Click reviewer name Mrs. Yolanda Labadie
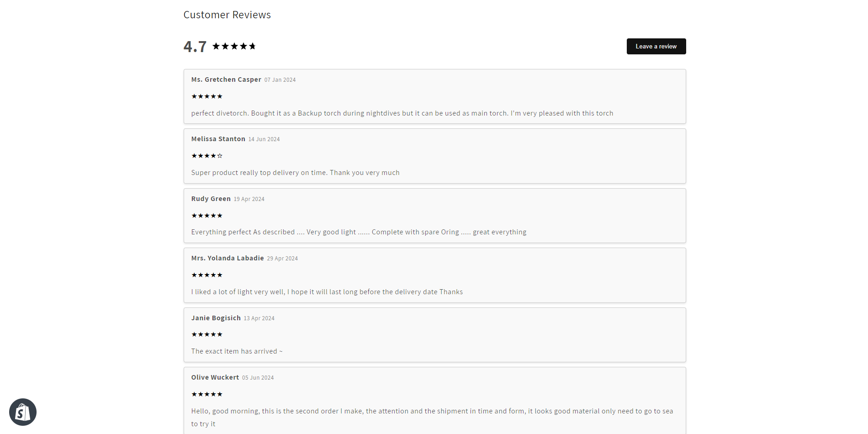 coord(228,258)
